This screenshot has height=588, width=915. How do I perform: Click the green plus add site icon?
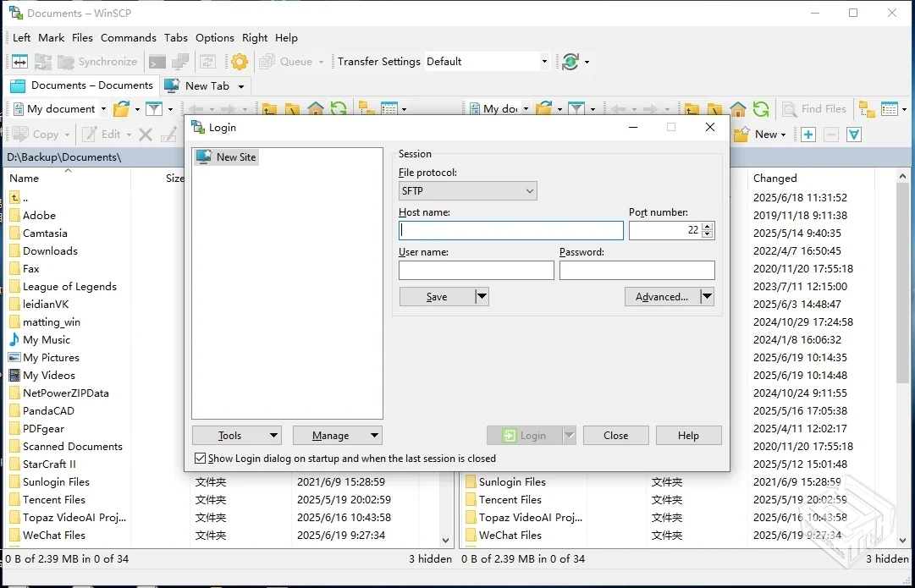coord(807,134)
